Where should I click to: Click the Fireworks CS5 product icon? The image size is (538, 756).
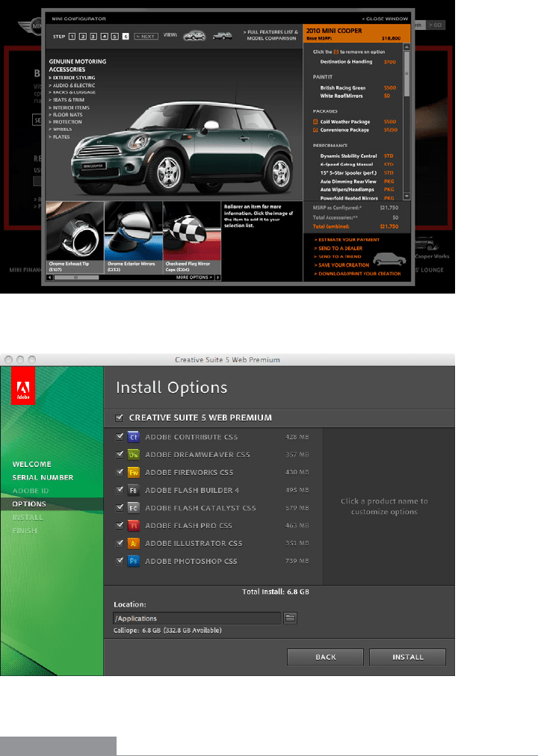pyautogui.click(x=134, y=472)
